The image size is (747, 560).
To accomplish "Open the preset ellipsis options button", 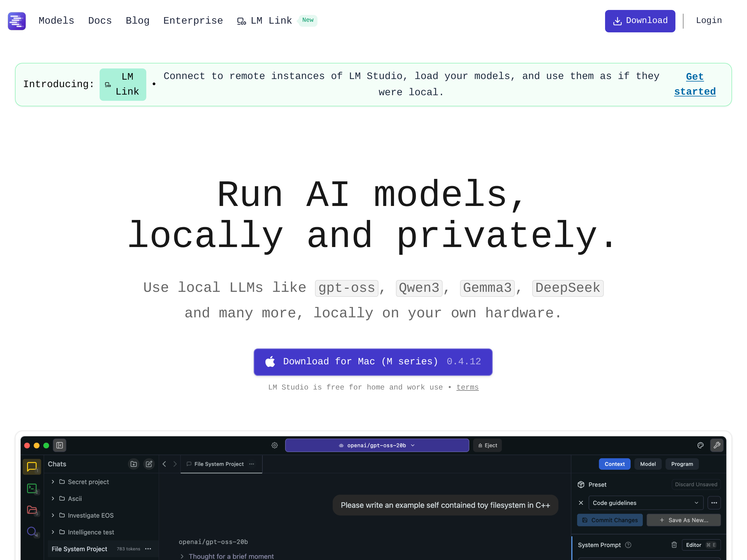I will 714,503.
